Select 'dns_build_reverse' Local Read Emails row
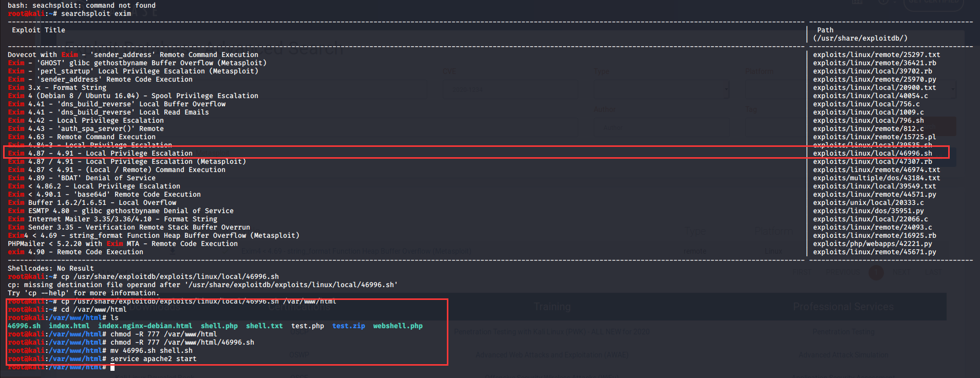Screen dimensions: 980x378 [108, 112]
